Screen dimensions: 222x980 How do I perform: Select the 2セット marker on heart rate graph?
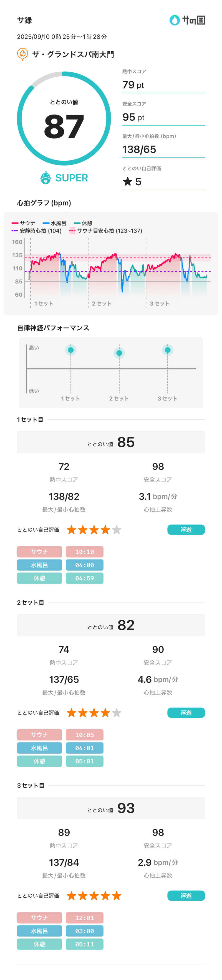[x=101, y=303]
